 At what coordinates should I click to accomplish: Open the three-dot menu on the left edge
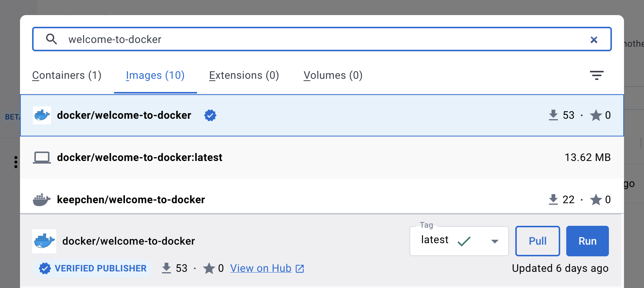pyautogui.click(x=16, y=162)
